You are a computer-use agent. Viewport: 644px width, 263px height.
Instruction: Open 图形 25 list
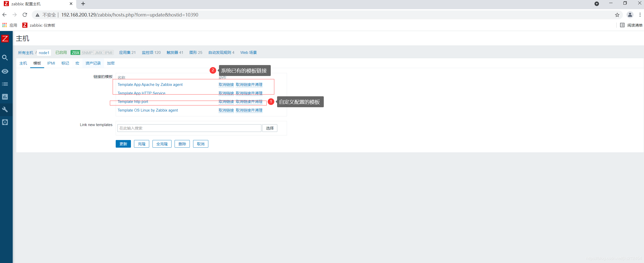(196, 53)
